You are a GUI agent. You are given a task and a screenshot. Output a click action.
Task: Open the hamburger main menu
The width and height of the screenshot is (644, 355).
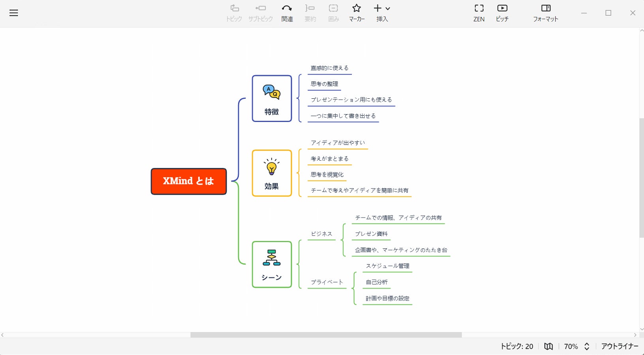[x=14, y=13]
